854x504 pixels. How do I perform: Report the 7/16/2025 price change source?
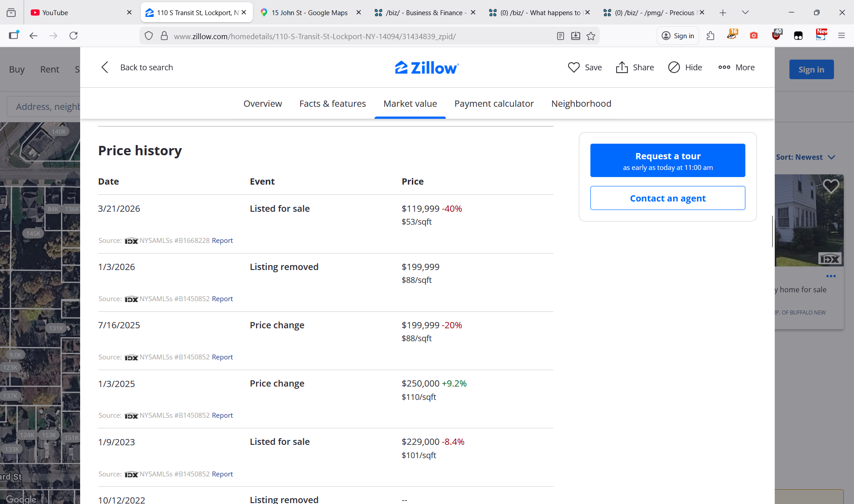[222, 357]
